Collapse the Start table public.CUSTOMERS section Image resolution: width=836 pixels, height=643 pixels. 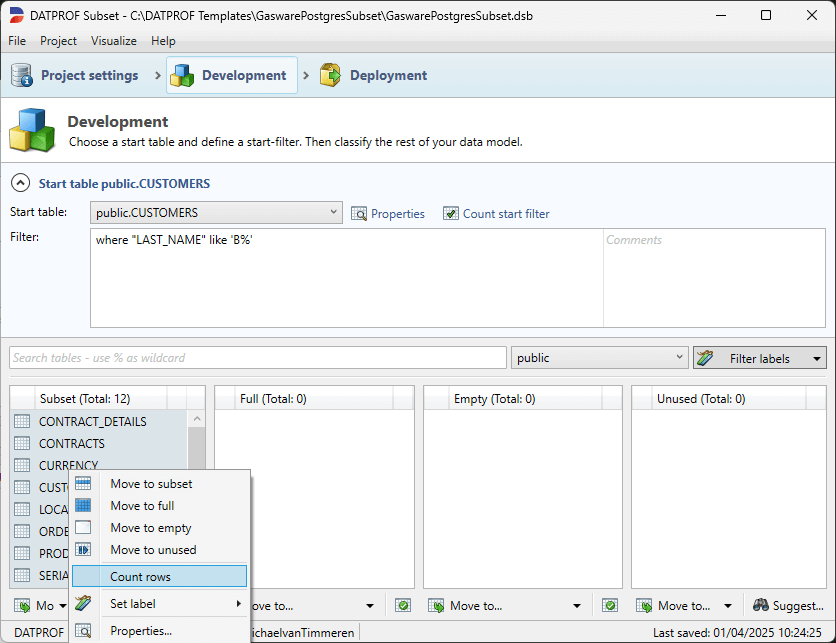pos(19,183)
